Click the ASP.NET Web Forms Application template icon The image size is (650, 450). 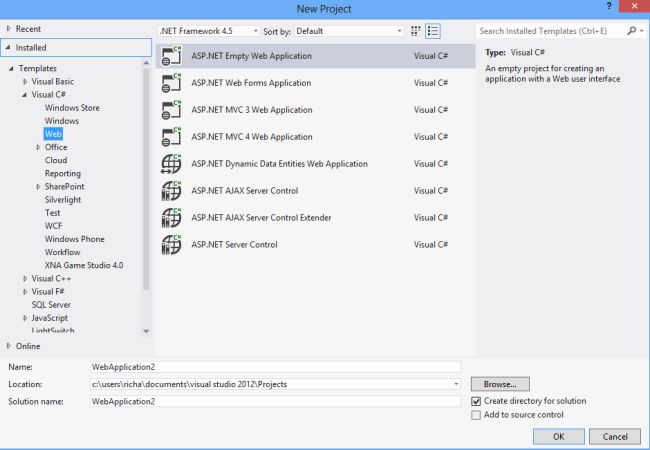coord(171,83)
